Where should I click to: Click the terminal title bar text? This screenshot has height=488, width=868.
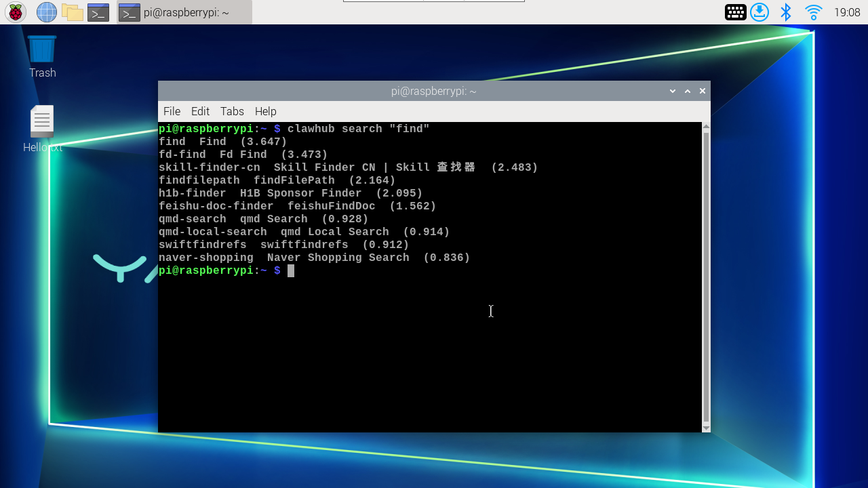433,91
